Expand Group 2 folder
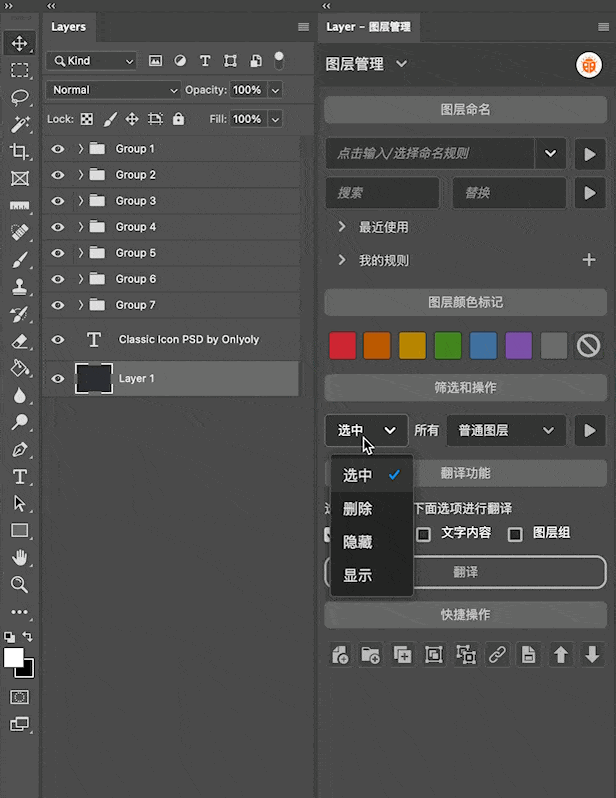Image resolution: width=616 pixels, height=798 pixels. (x=80, y=175)
